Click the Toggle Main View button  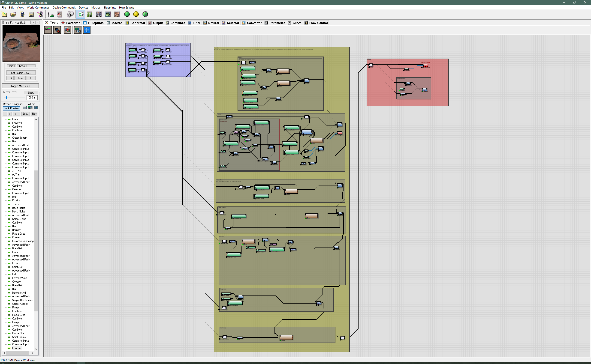point(21,86)
